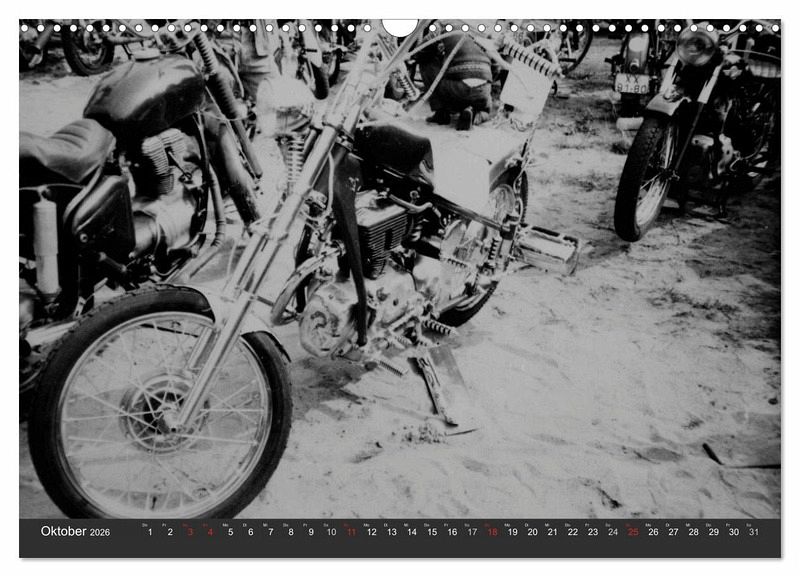This screenshot has width=800, height=577.
Task: Select day 16 in the calendar strip
Action: pyautogui.click(x=452, y=532)
